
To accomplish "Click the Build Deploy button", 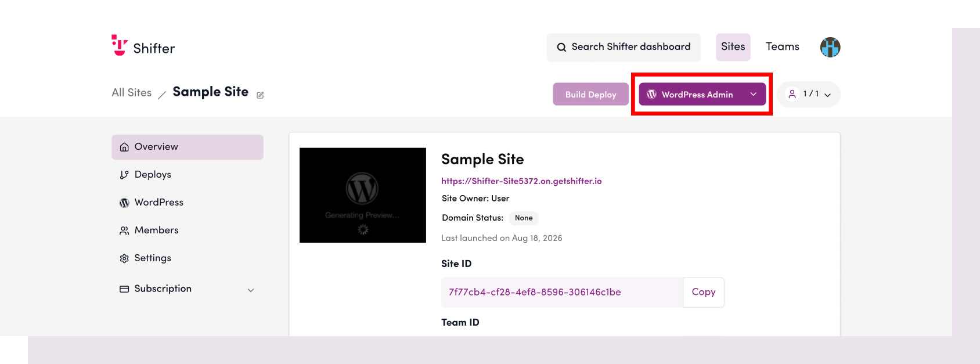I will click(x=590, y=94).
